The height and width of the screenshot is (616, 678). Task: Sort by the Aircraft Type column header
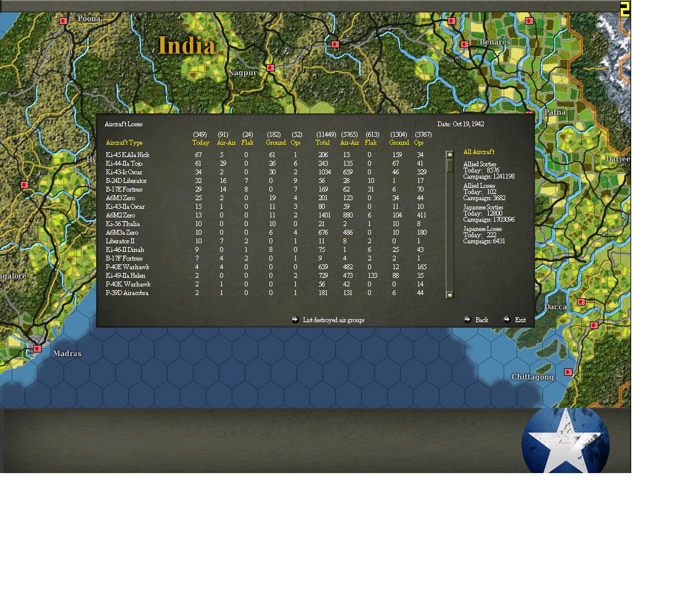tap(124, 143)
